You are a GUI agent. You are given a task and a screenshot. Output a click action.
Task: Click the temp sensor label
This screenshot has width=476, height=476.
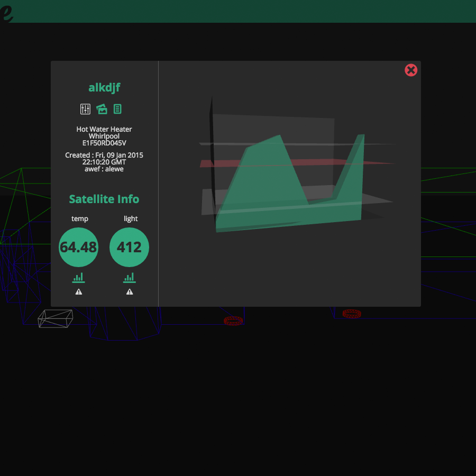pos(79,218)
